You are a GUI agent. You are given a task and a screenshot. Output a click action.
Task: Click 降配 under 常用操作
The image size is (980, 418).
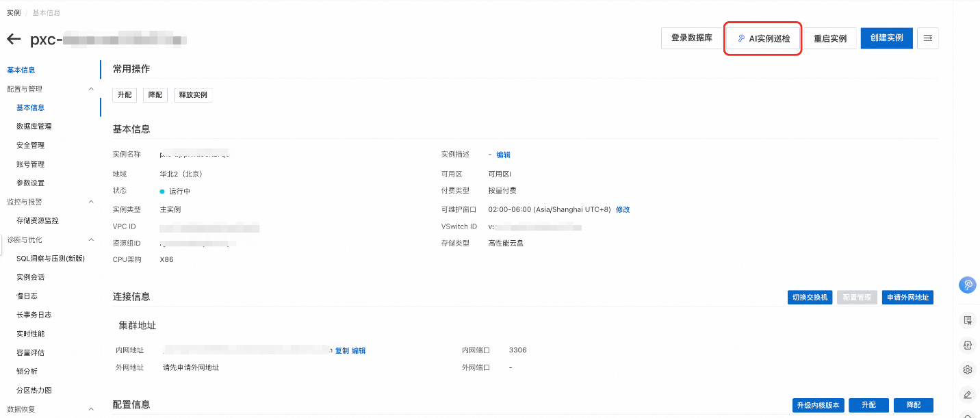tap(155, 95)
